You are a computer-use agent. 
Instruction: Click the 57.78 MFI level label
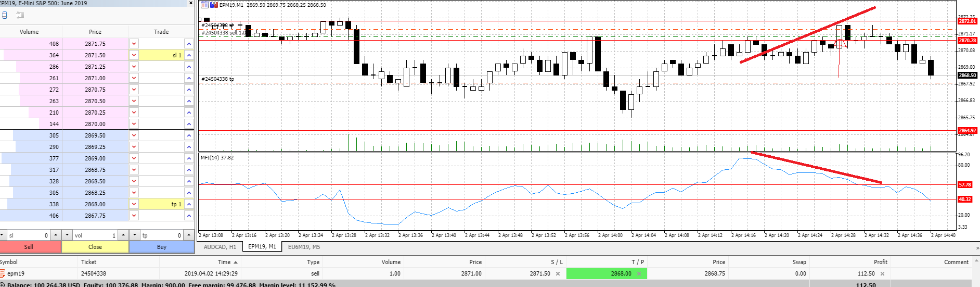point(965,184)
